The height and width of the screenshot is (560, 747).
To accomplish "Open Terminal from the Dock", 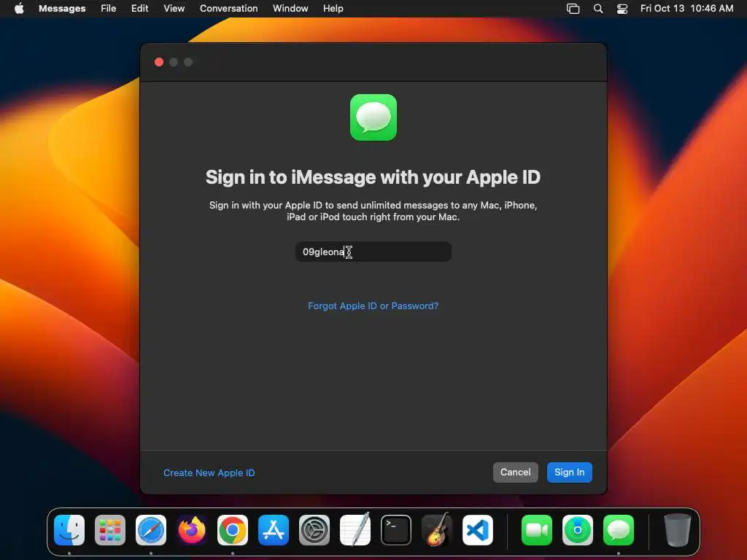I will pos(396,529).
